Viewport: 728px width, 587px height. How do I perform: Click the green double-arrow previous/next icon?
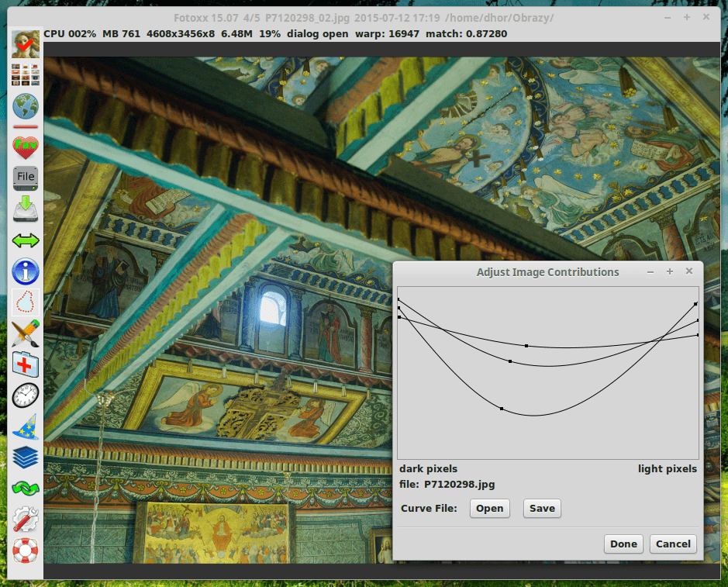point(26,240)
